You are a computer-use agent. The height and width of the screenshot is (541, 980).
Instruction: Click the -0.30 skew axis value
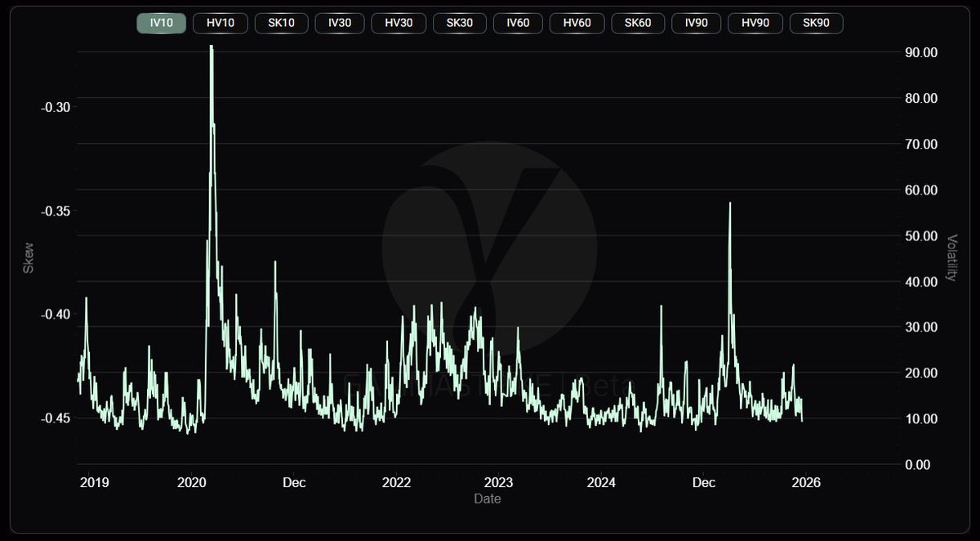pyautogui.click(x=56, y=107)
